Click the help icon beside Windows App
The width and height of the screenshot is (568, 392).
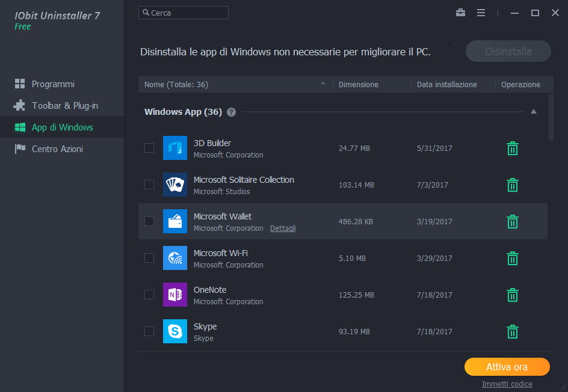[x=231, y=112]
